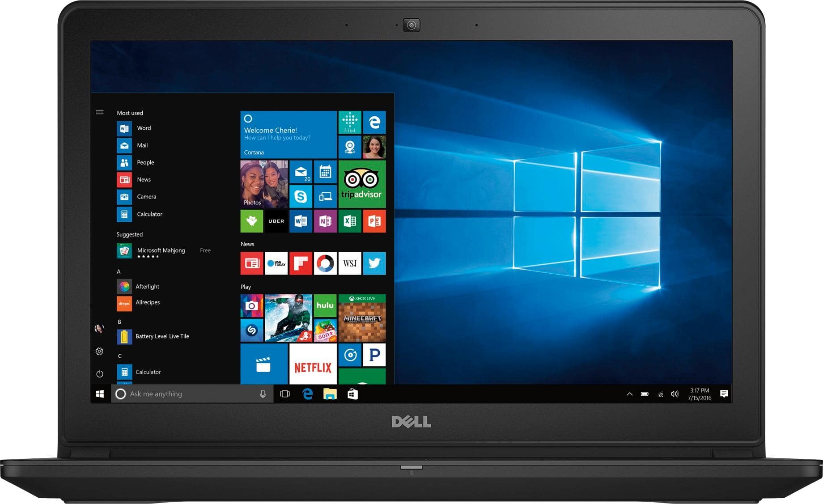Image resolution: width=823 pixels, height=504 pixels.
Task: Open the Power options button
Action: pyautogui.click(x=100, y=373)
